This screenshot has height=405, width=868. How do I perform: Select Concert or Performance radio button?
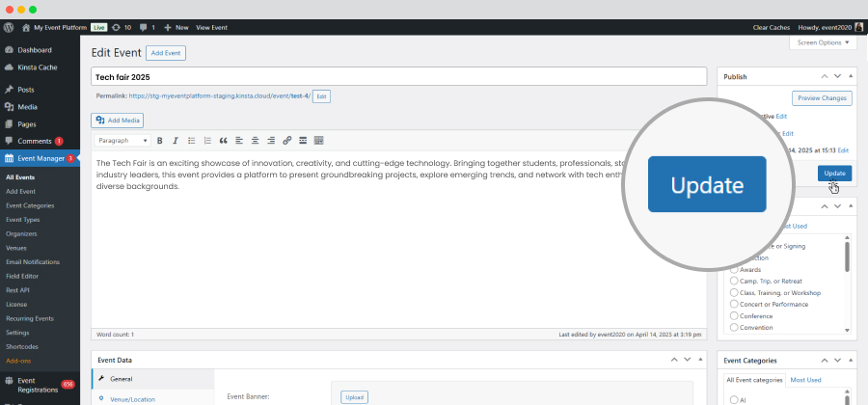[x=734, y=305]
